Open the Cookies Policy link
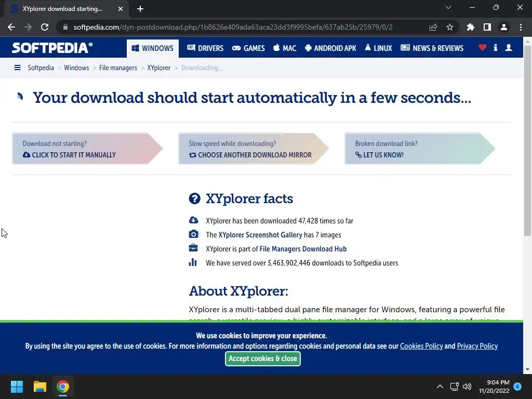Image resolution: width=532 pixels, height=399 pixels. (421, 346)
